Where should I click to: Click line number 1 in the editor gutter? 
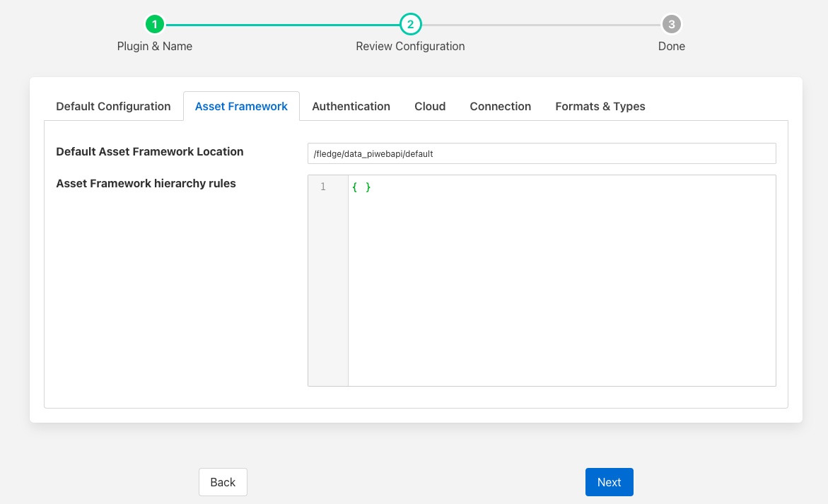pos(323,187)
